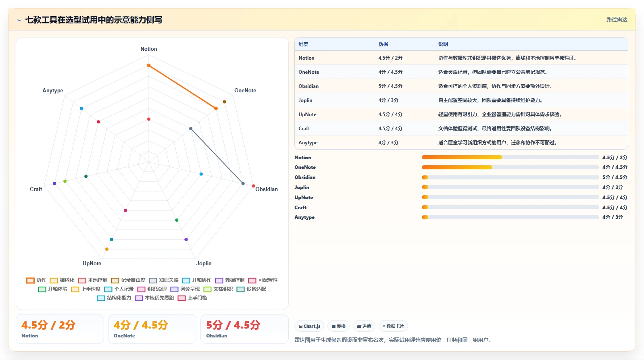
Task: Select the OneNote table row name
Action: tap(308, 72)
